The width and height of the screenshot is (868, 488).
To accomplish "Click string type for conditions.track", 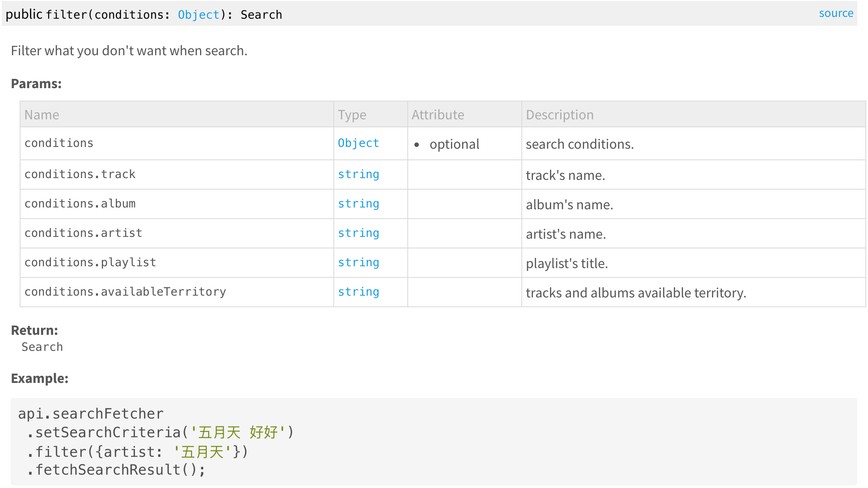I will point(358,174).
